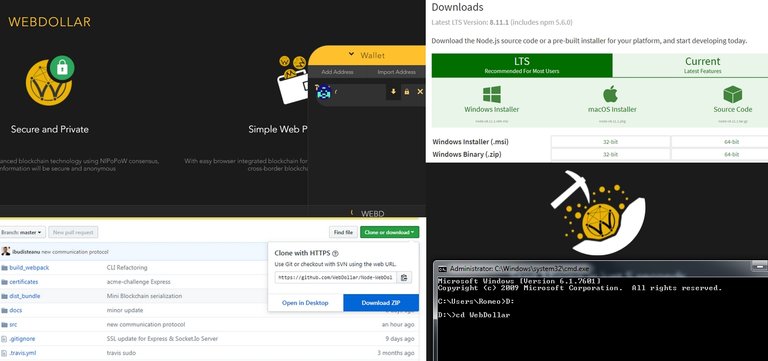This screenshot has height=361, width=768.
Task: Click the clone URL text field
Action: coord(336,277)
